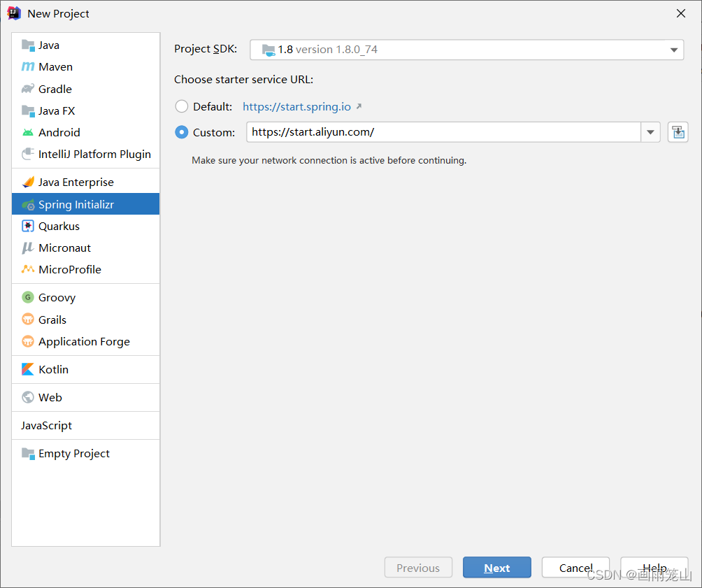Click the Cancel button
The height and width of the screenshot is (588, 702).
(x=575, y=568)
